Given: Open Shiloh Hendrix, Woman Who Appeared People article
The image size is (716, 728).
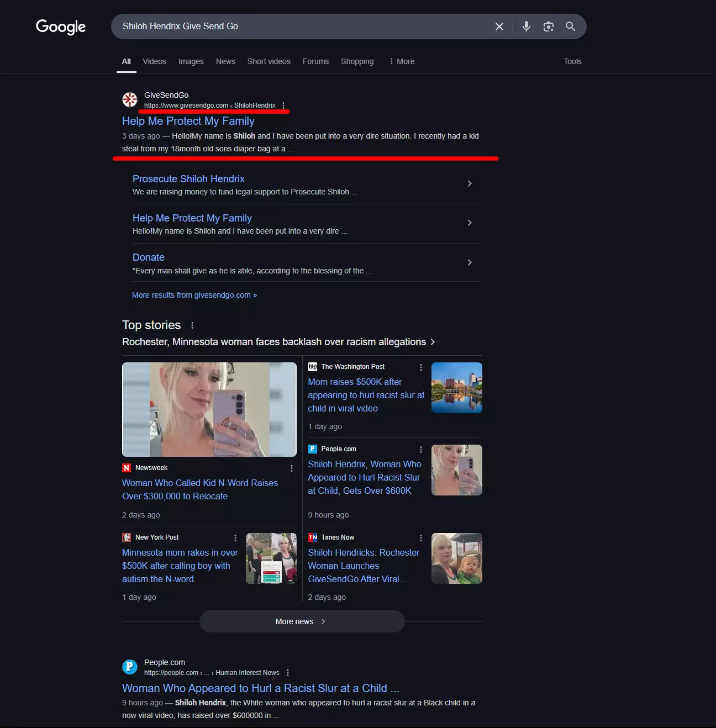Looking at the screenshot, I should point(365,477).
